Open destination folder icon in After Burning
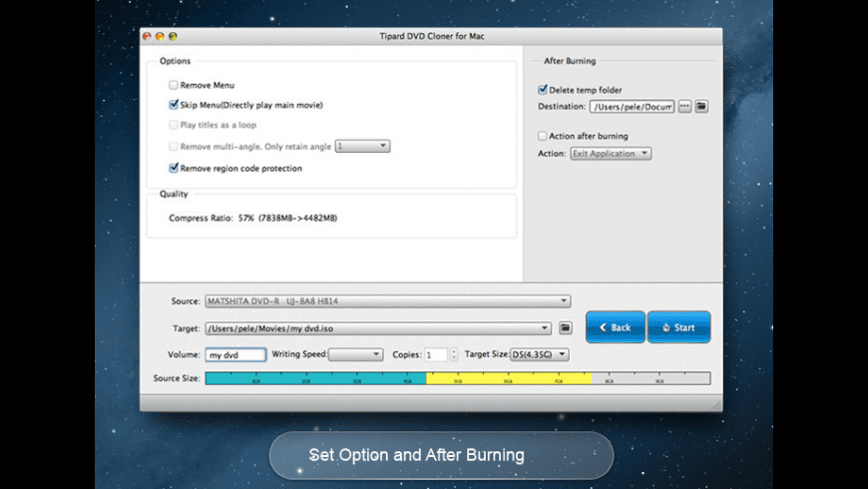 click(x=701, y=107)
